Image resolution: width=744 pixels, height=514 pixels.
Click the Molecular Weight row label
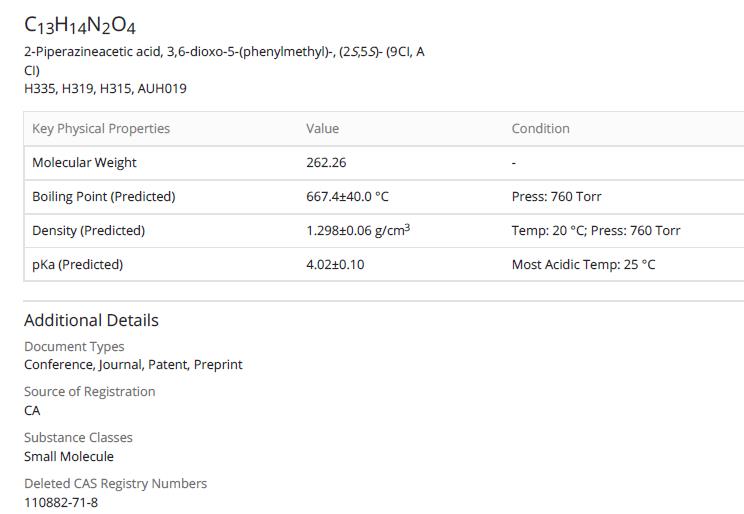[x=84, y=162]
